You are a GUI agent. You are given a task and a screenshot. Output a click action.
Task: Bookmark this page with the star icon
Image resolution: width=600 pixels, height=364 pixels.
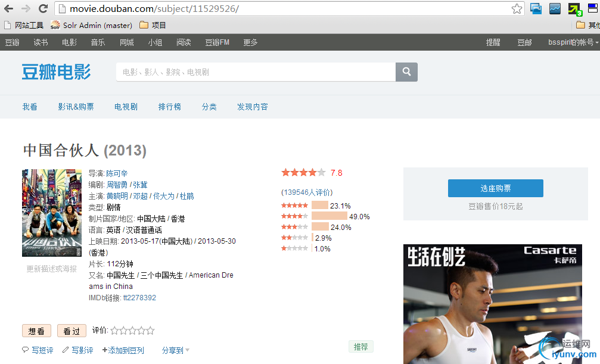point(517,8)
